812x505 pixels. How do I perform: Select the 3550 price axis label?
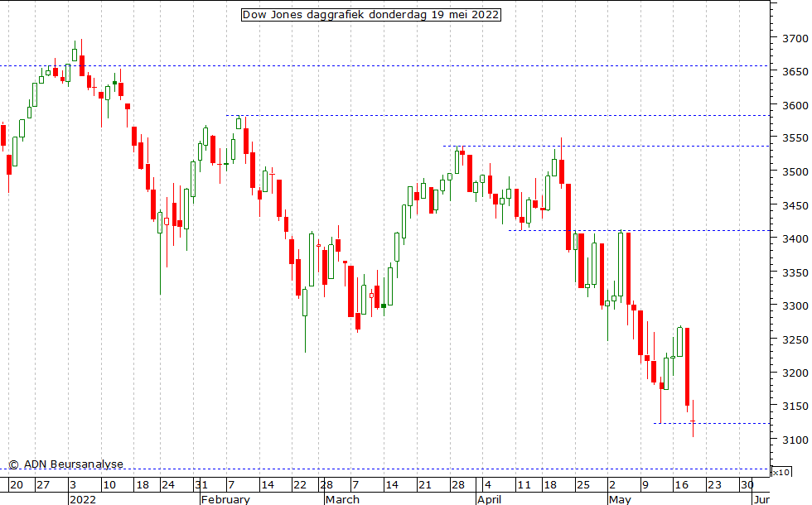pyautogui.click(x=795, y=138)
